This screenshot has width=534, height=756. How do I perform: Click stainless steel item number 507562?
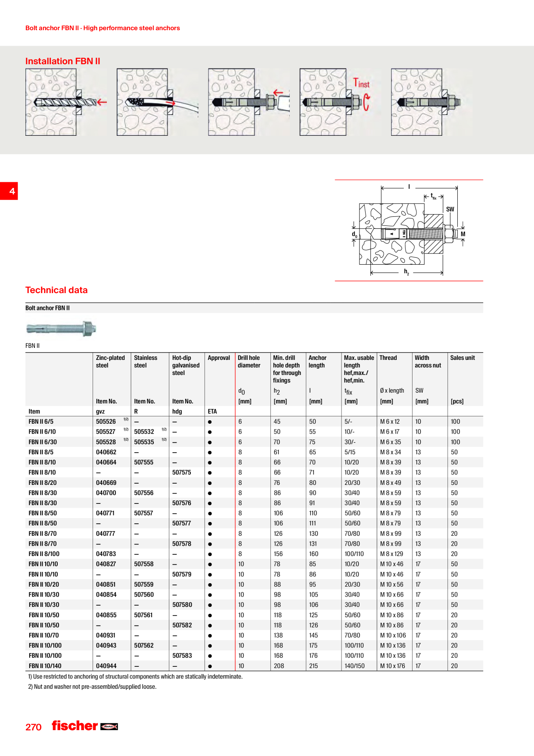tap(144, 646)
